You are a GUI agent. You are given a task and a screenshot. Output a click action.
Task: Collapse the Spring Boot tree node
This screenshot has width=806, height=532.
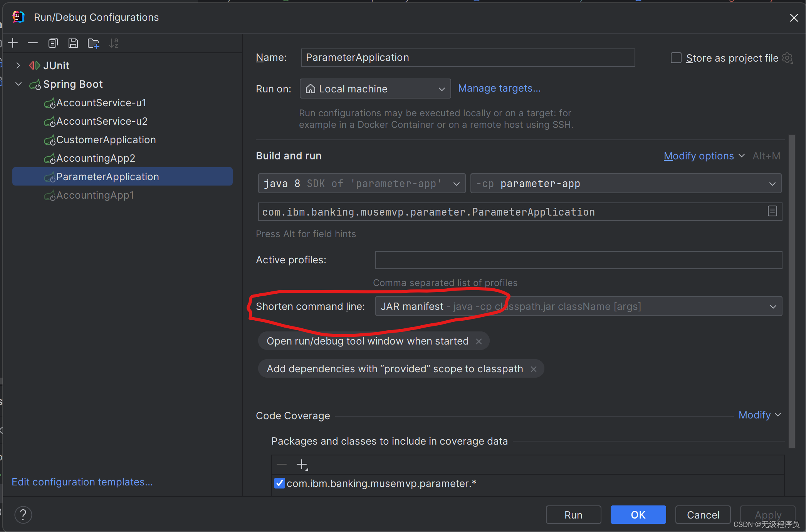[18, 84]
